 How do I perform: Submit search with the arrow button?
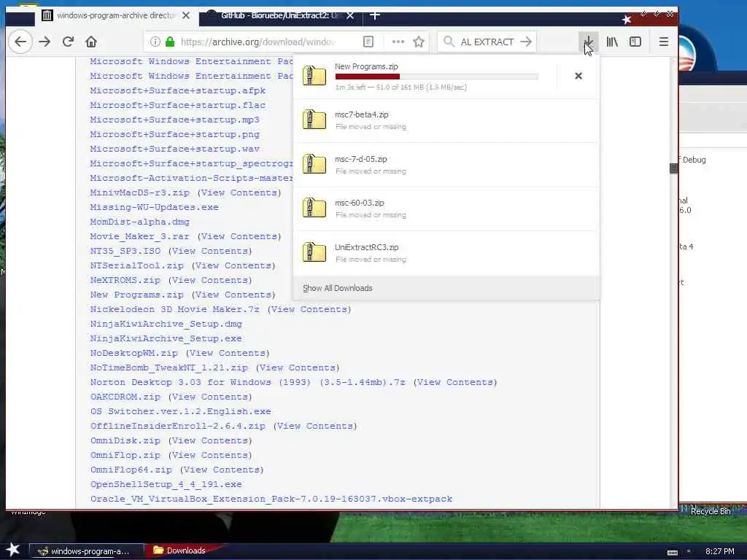click(x=525, y=42)
